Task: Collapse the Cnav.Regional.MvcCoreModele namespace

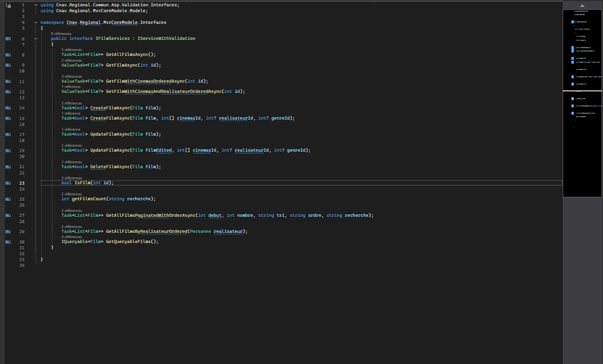Action: pos(35,22)
